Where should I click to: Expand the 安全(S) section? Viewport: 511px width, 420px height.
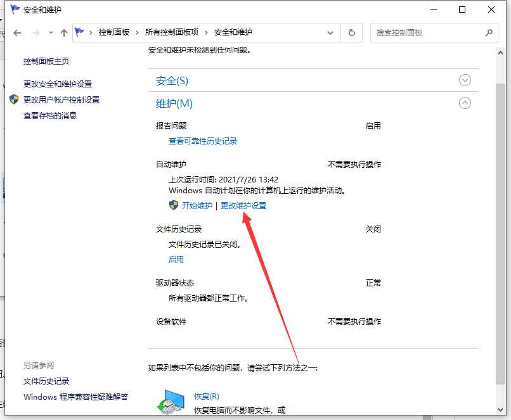pos(465,80)
